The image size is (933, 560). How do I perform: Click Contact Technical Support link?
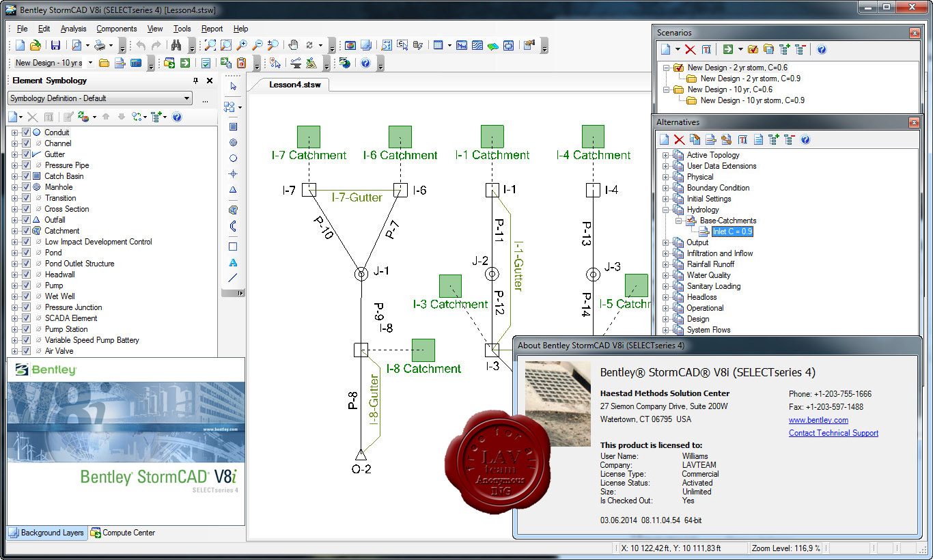833,433
